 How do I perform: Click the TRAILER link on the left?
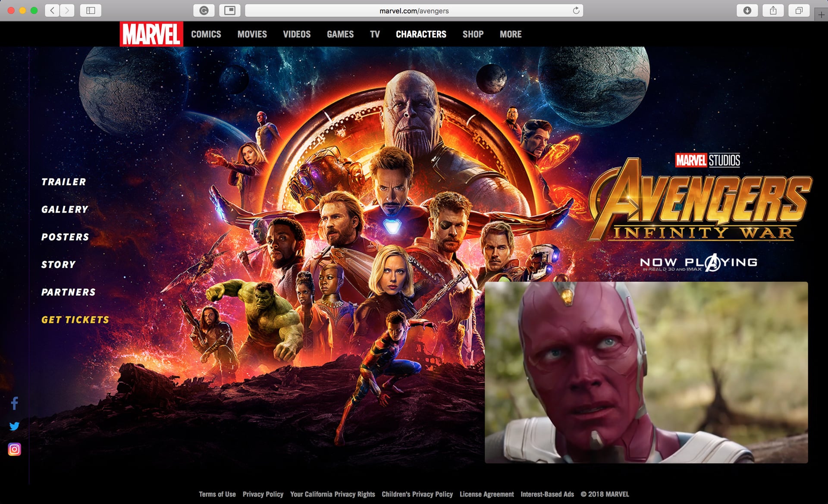tap(64, 182)
